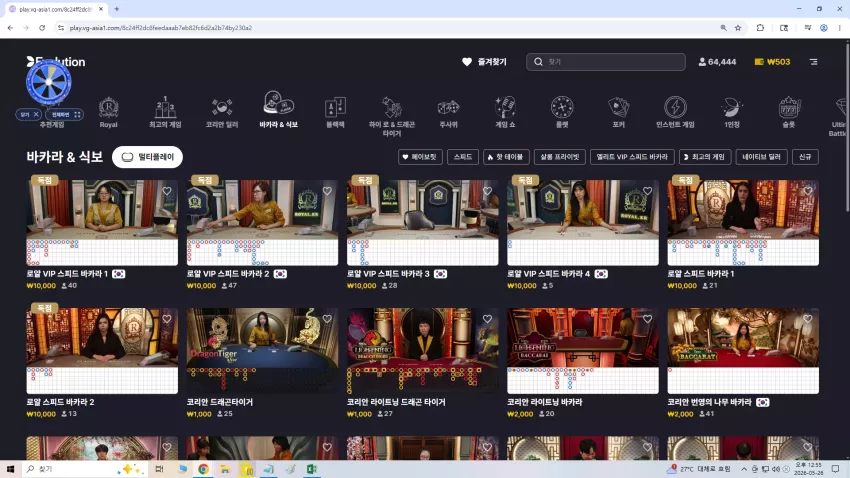Screen dimensions: 850x478
Task: Bookmark this page with star icon
Action: 738,28
